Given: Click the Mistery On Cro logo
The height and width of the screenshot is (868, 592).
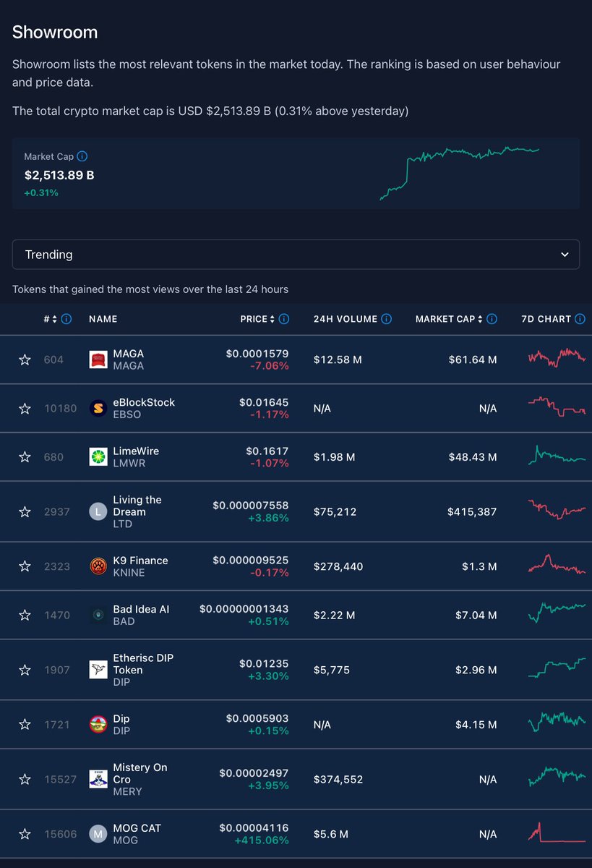Looking at the screenshot, I should pyautogui.click(x=98, y=779).
